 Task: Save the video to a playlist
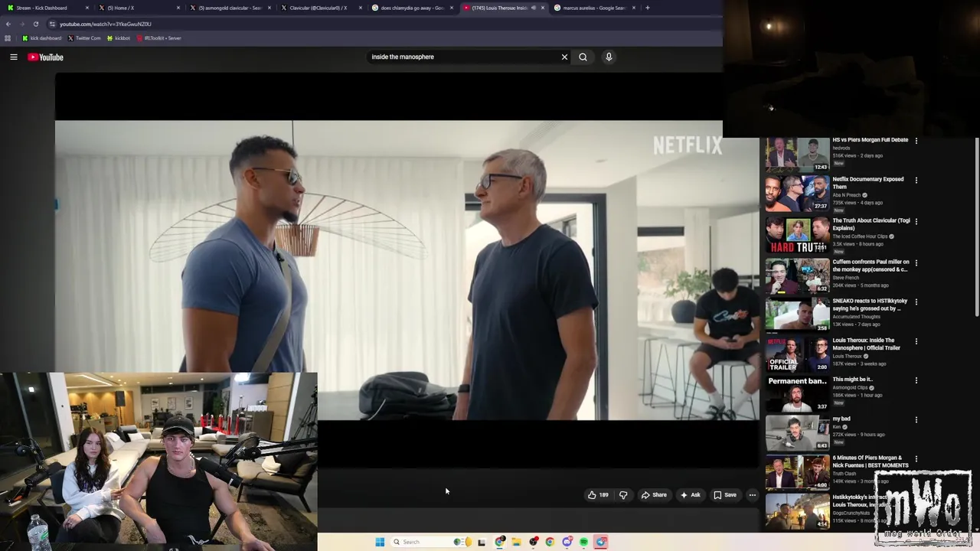click(x=725, y=495)
